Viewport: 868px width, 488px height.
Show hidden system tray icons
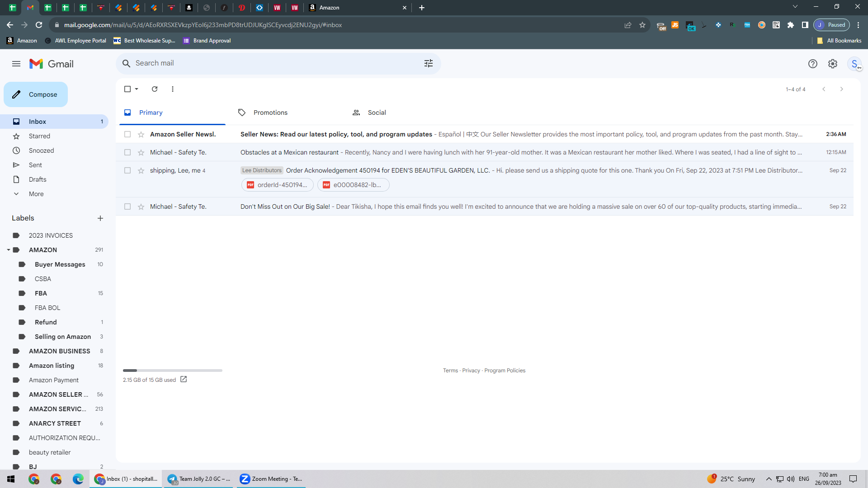pos(769,479)
